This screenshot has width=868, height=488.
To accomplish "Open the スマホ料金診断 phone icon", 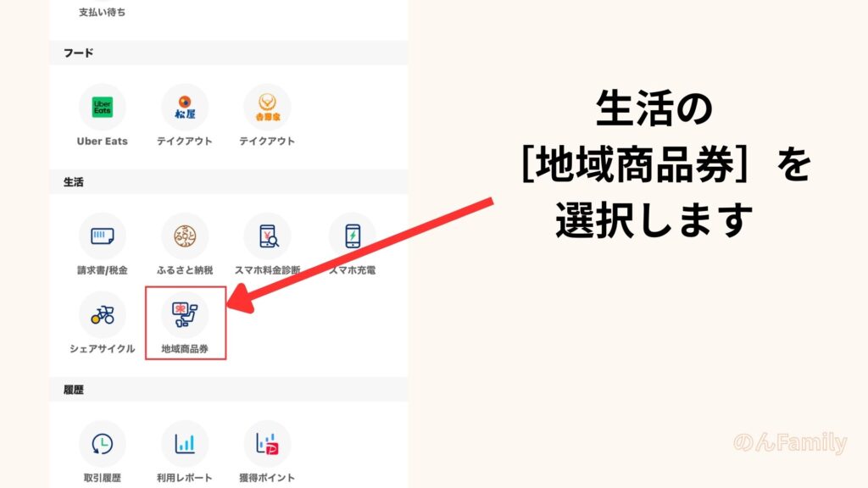I will pos(267,236).
